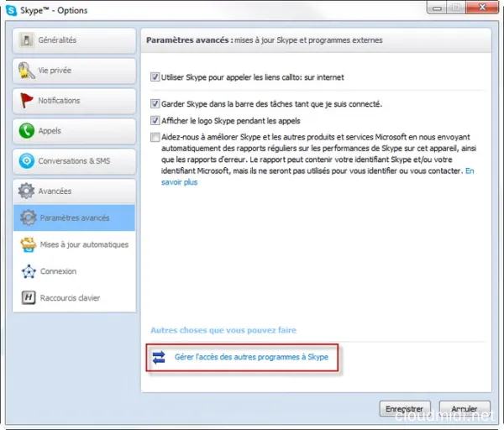
Task: Click the green Appels phone icon
Action: [x=27, y=131]
